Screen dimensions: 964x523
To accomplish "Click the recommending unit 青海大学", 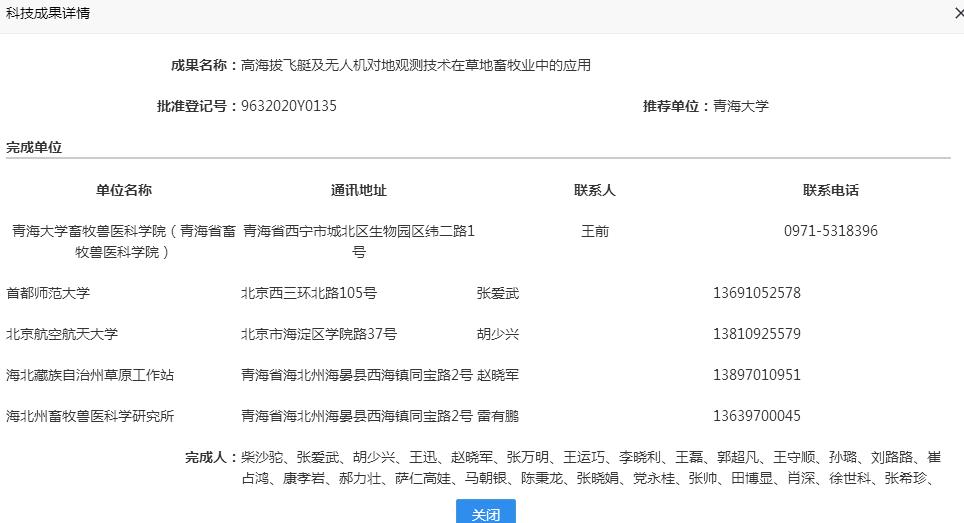I will [x=740, y=105].
